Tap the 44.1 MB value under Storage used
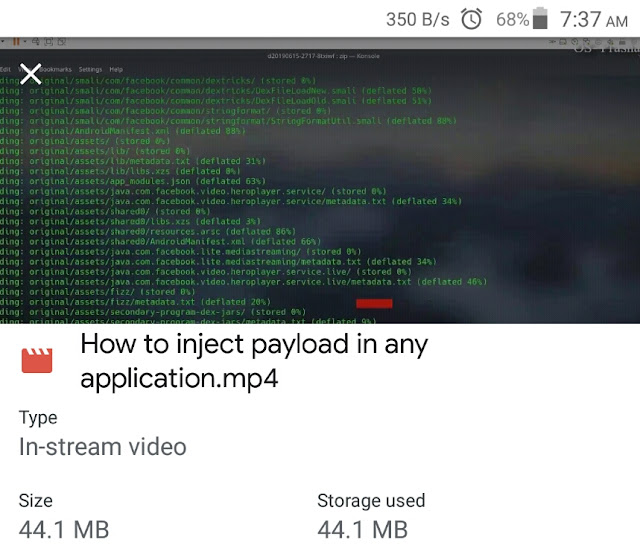Image resolution: width=640 pixels, height=554 pixels. pyautogui.click(x=362, y=530)
